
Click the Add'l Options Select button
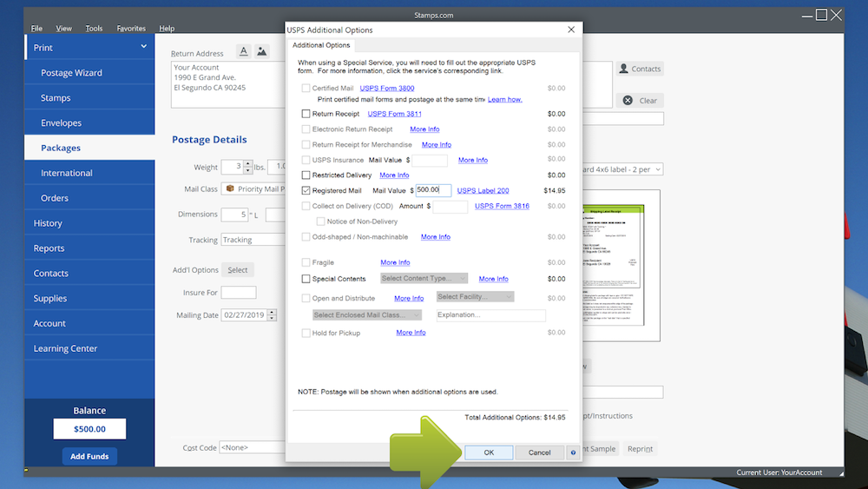coord(238,270)
